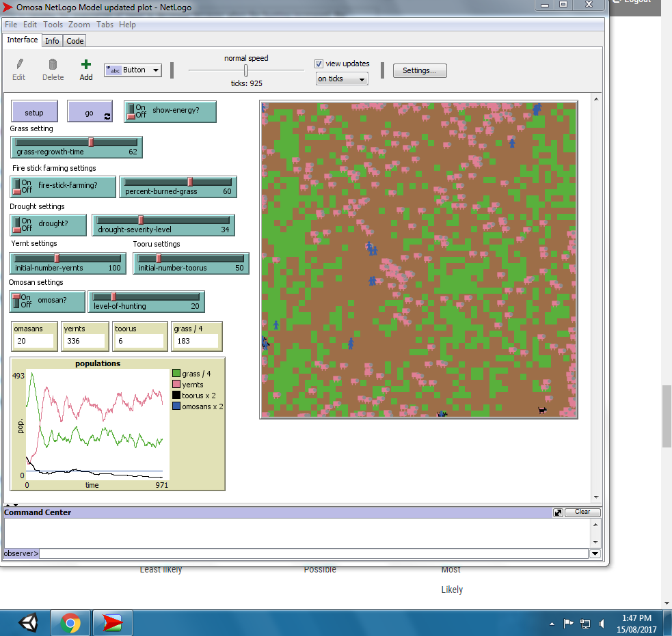This screenshot has height=636, width=672.
Task: Click the pink yernts legend swatch
Action: coord(176,384)
